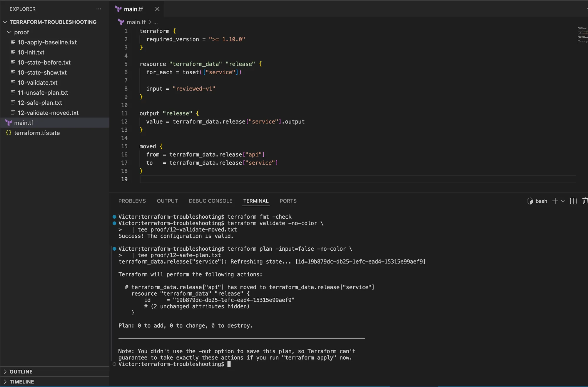588x387 pixels.
Task: Open Explorer more actions ellipsis menu
Action: click(x=99, y=9)
